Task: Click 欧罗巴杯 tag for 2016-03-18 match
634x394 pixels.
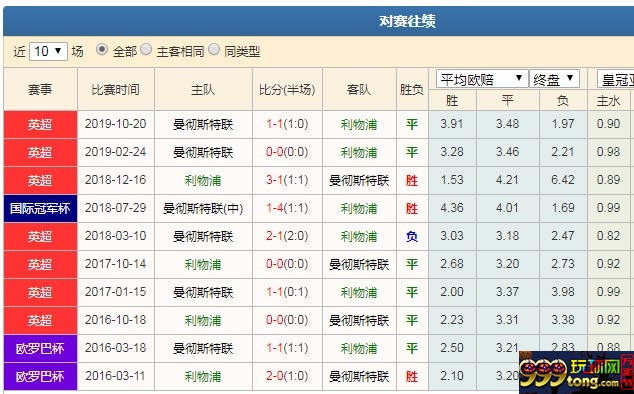Action: 40,348
